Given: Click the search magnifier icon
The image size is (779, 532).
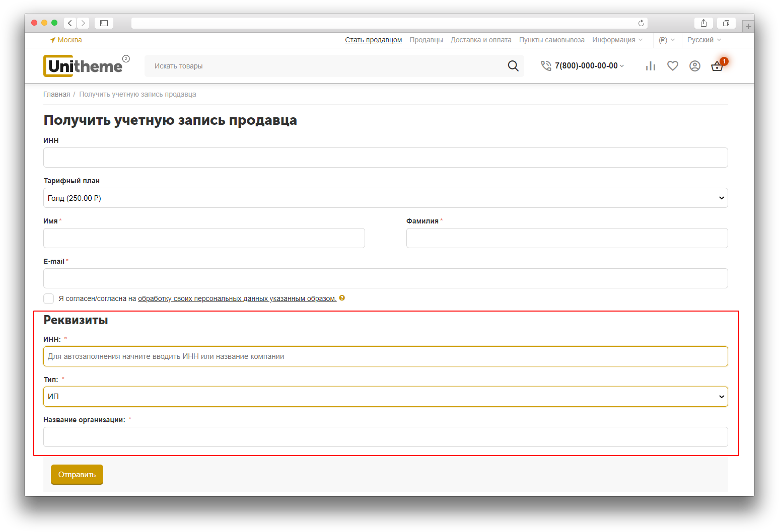Looking at the screenshot, I should [x=513, y=66].
